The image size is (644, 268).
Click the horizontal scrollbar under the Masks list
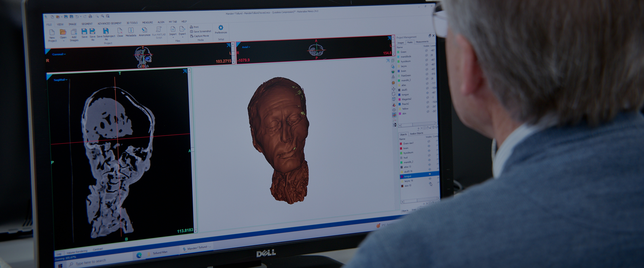pos(418,125)
